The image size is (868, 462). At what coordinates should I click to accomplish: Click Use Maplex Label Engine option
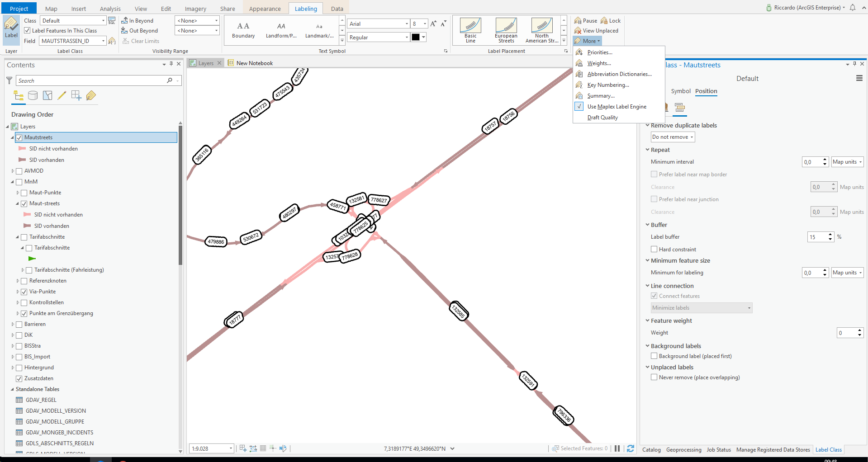tap(617, 107)
